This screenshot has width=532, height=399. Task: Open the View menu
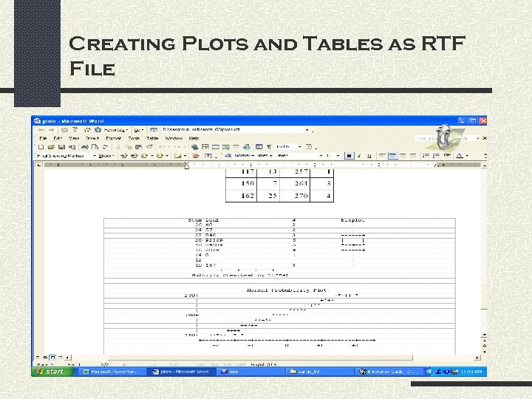74,138
